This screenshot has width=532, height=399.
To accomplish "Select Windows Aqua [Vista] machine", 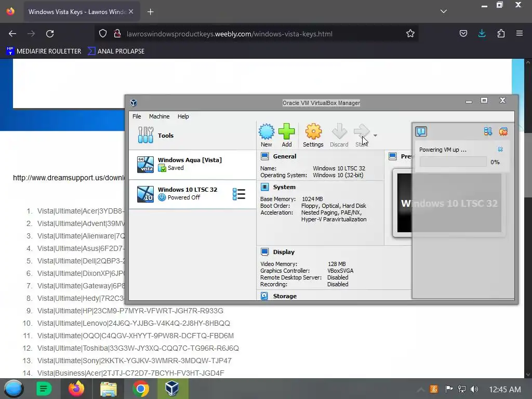I will (192, 164).
